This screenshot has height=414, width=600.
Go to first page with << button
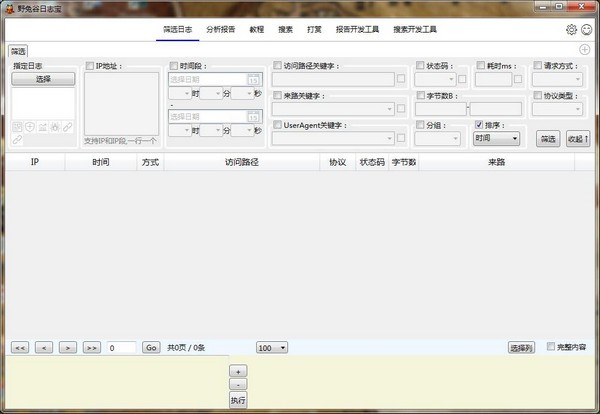click(20, 347)
